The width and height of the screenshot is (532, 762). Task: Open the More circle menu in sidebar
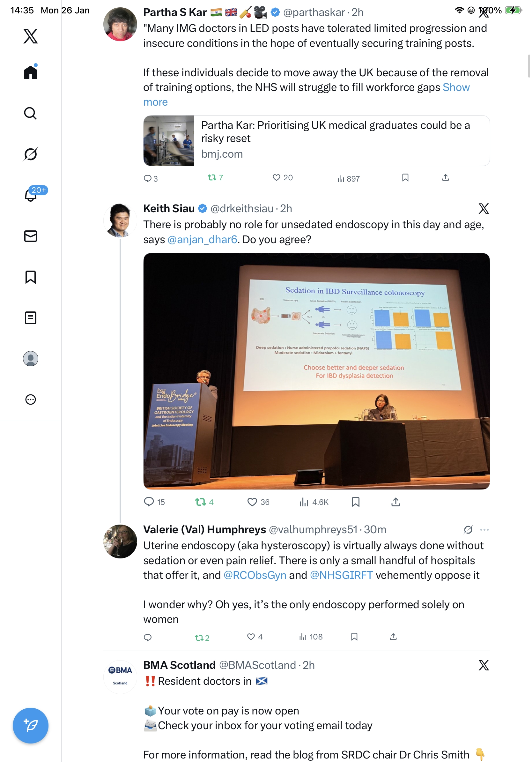(x=31, y=400)
